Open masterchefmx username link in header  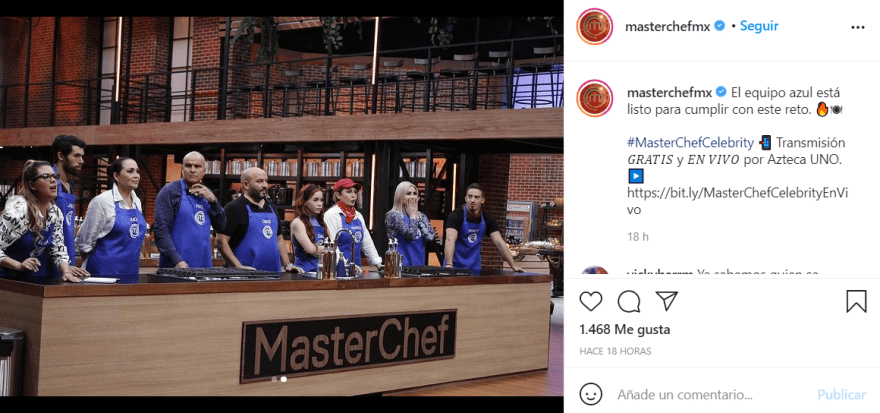click(x=667, y=26)
